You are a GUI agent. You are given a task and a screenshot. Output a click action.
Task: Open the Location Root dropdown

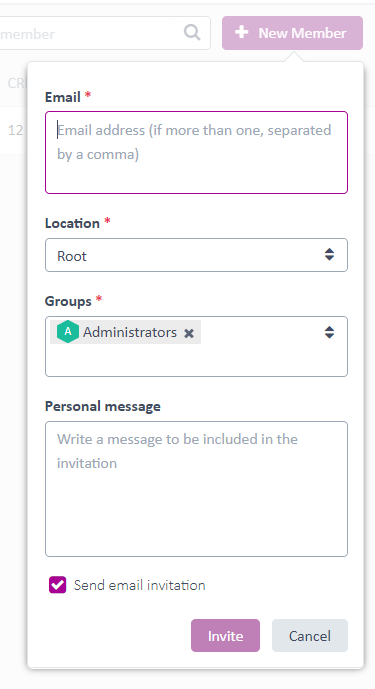pos(196,255)
